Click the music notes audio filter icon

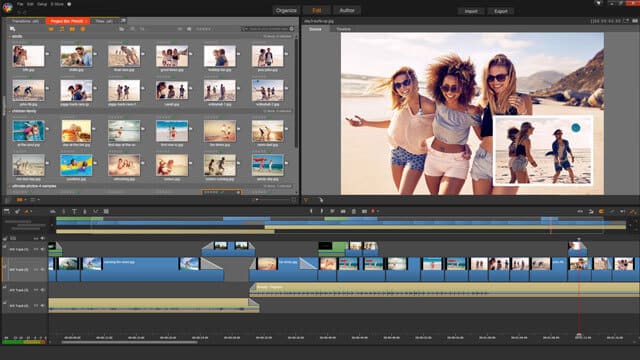(62, 29)
